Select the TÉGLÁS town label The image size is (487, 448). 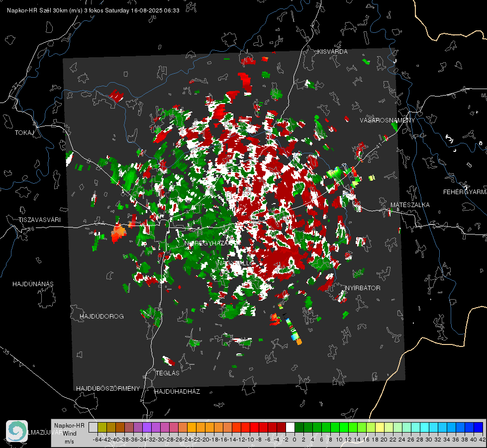coord(168,373)
